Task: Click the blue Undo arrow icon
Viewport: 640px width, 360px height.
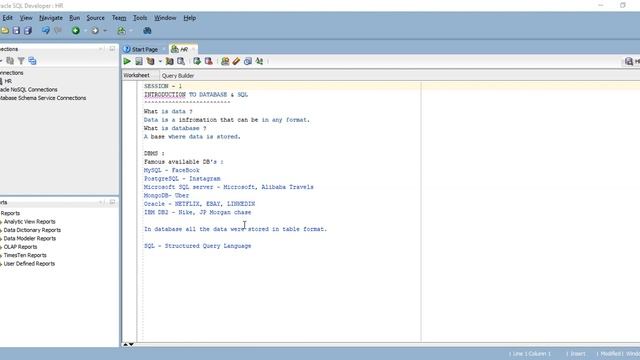Action: tap(46, 31)
